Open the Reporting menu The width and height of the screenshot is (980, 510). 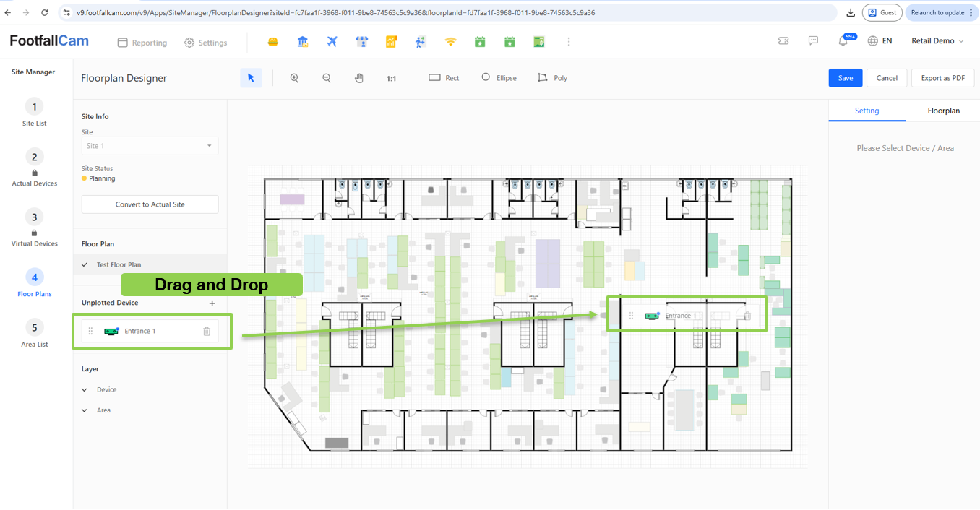142,43
